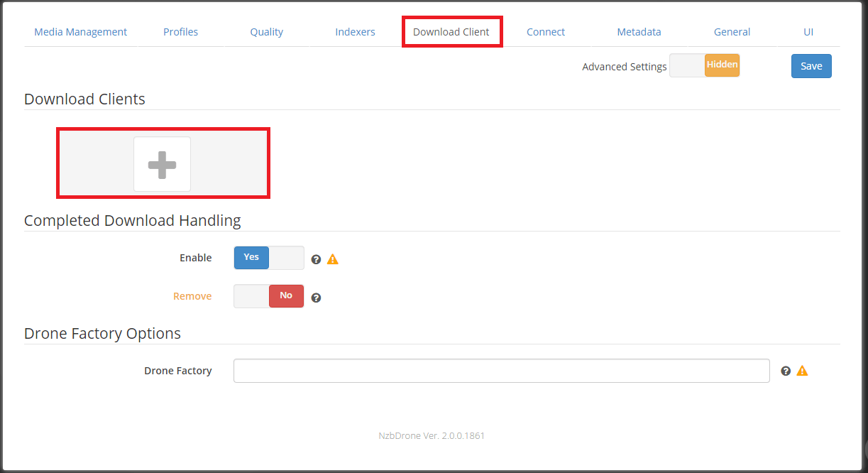Open the Indexers tab
868x473 pixels.
(x=355, y=32)
